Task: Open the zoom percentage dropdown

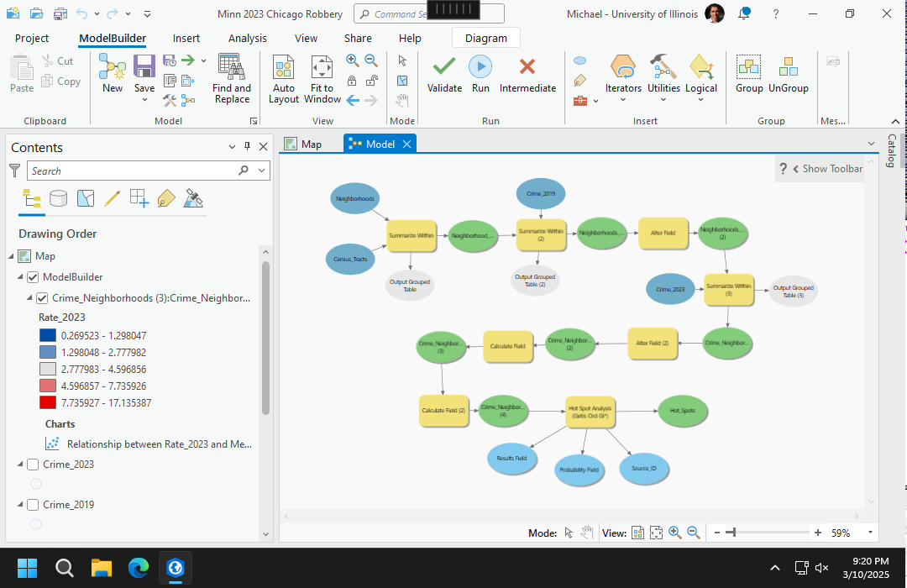Action: click(870, 533)
